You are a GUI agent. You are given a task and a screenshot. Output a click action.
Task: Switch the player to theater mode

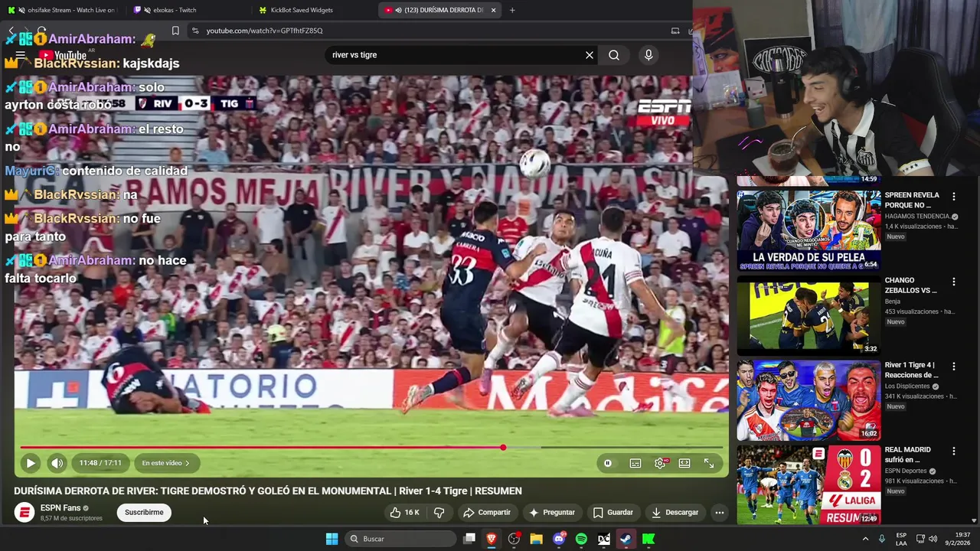684,463
